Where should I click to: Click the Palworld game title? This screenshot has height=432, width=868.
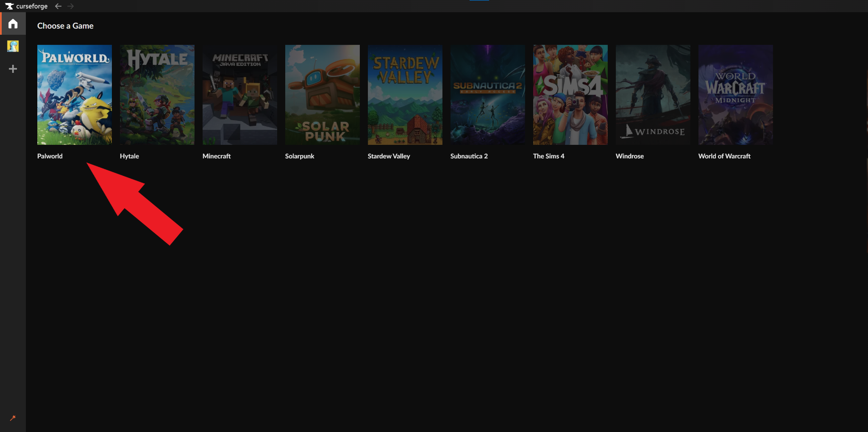click(x=50, y=156)
